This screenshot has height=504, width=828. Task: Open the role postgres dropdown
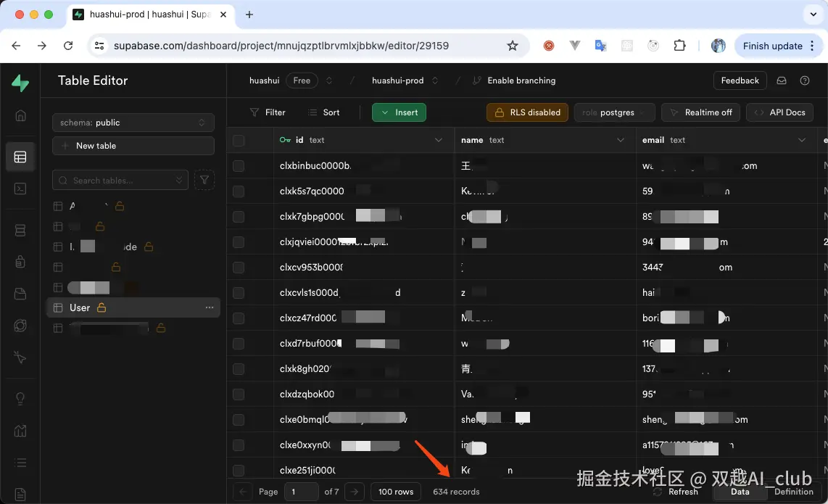tap(614, 112)
